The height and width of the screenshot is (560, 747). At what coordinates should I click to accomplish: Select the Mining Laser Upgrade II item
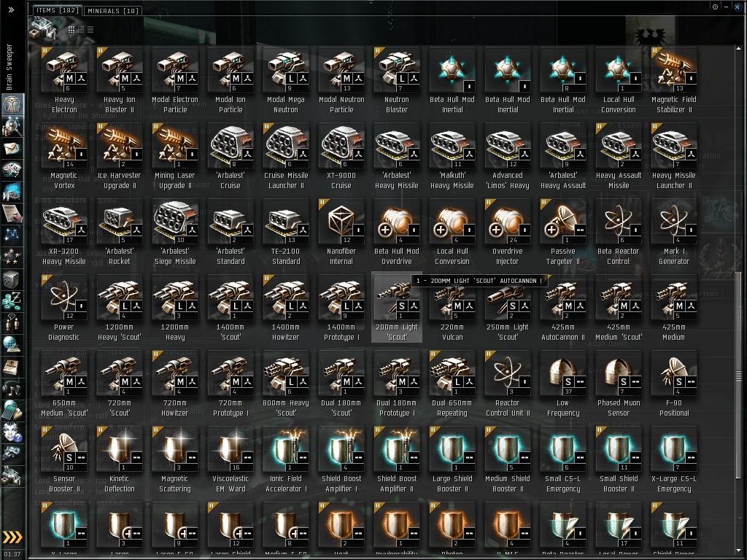coord(175,157)
